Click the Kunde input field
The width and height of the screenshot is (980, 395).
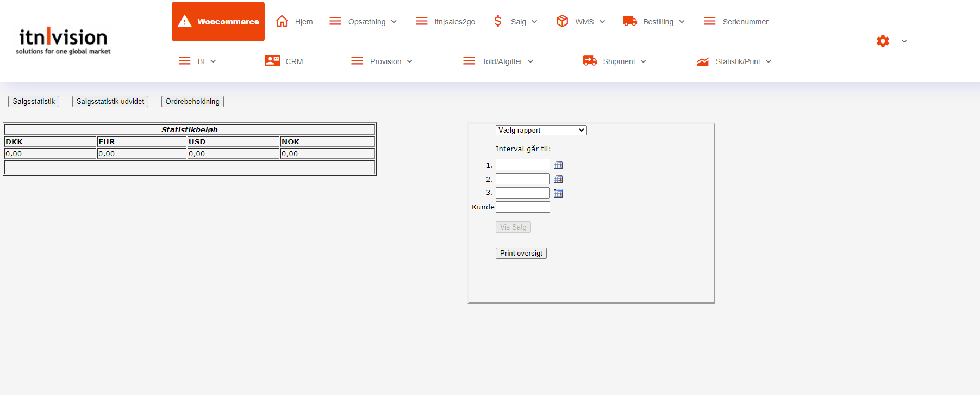[522, 207]
